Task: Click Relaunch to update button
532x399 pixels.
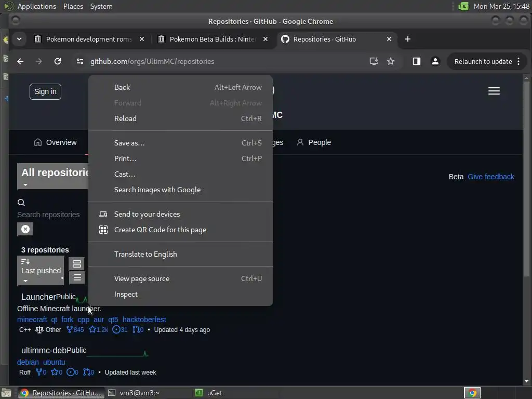Action: coord(483,61)
